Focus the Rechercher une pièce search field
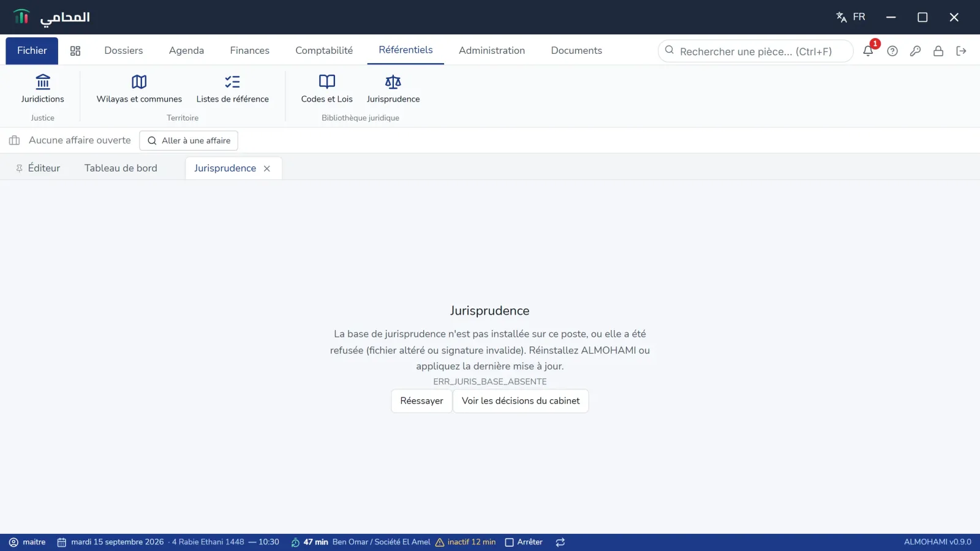The image size is (980, 551). coord(755,51)
